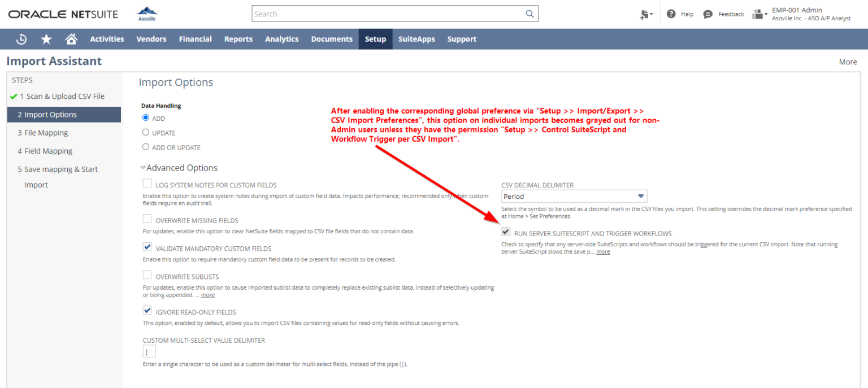Open the roles menu via person icon
The width and height of the screenshot is (868, 388).
[x=758, y=14]
